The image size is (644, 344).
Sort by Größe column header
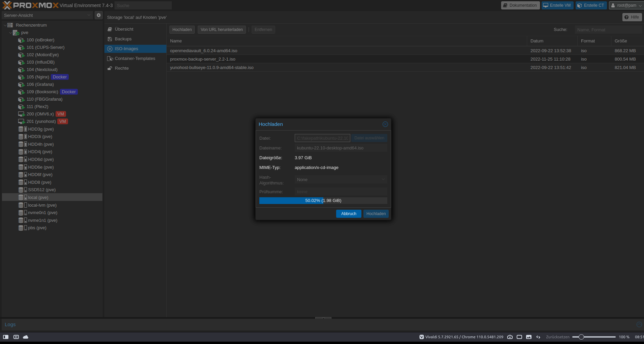[x=627, y=41]
